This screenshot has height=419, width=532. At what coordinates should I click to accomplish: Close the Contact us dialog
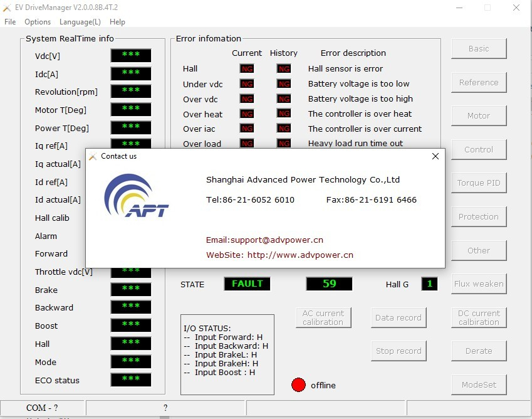[x=436, y=156]
